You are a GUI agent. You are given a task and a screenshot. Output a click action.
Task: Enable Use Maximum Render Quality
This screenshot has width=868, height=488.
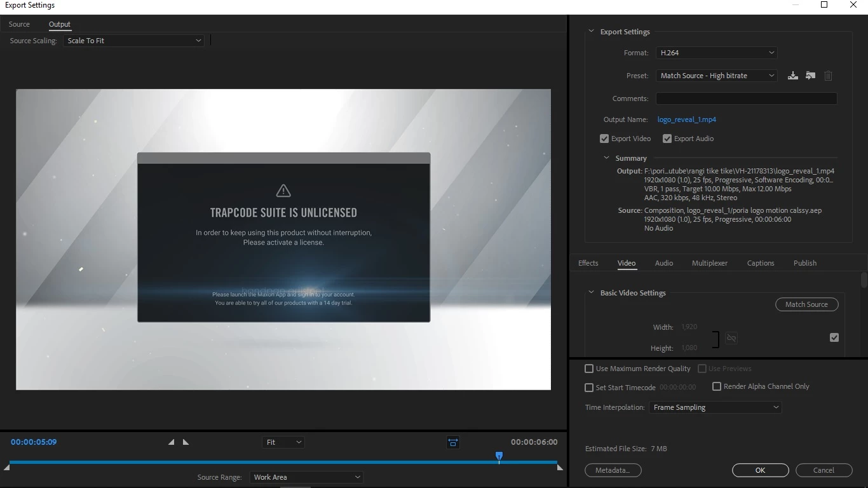coord(589,369)
